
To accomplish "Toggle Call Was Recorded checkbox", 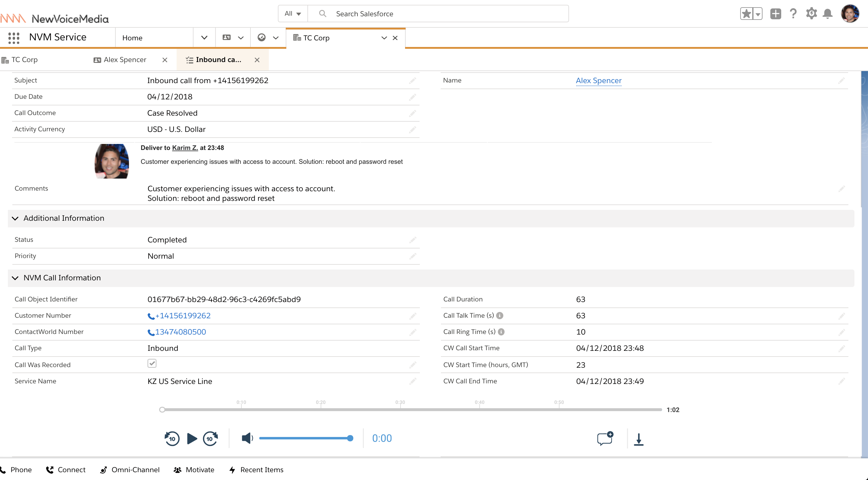I will pyautogui.click(x=152, y=363).
